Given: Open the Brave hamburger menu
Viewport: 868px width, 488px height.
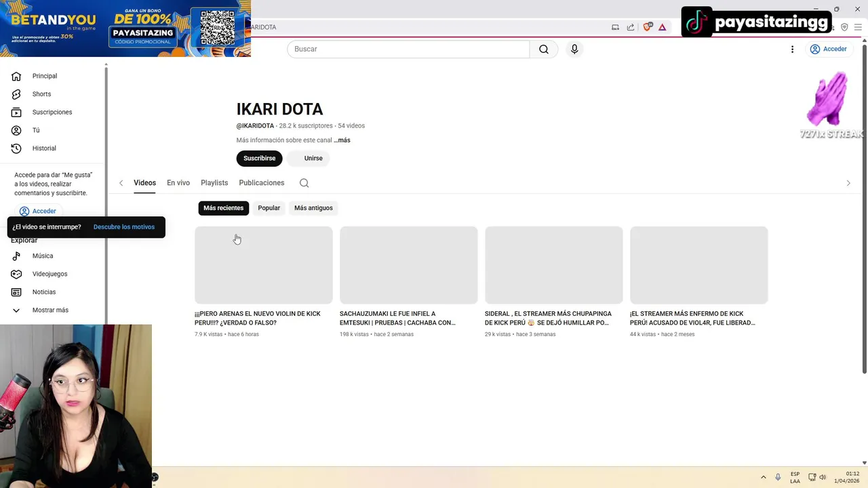Looking at the screenshot, I should [x=858, y=27].
